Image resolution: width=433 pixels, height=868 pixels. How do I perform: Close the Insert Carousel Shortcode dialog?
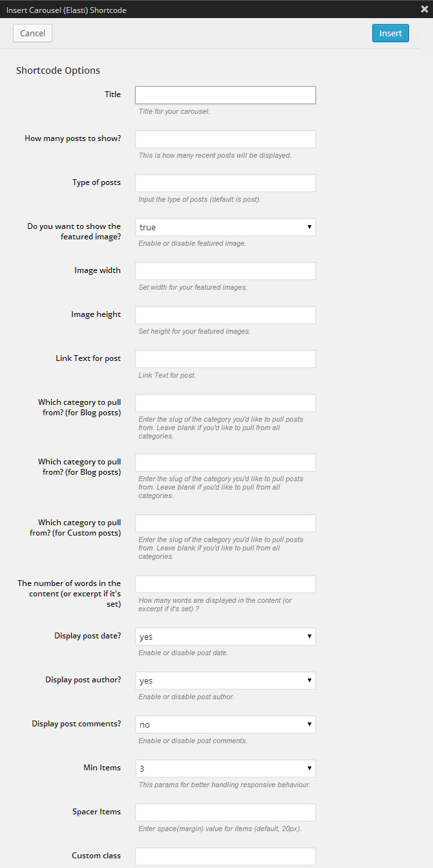424,9
